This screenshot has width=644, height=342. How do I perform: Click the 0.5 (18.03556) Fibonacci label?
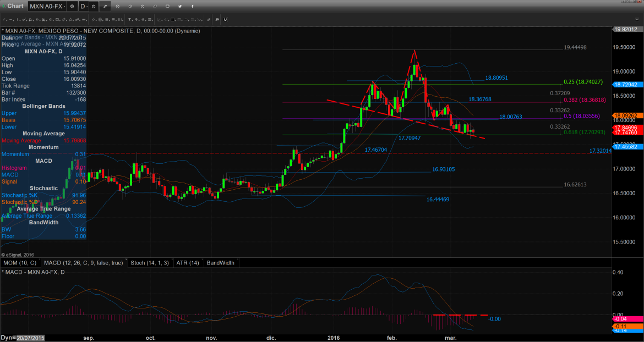582,116
